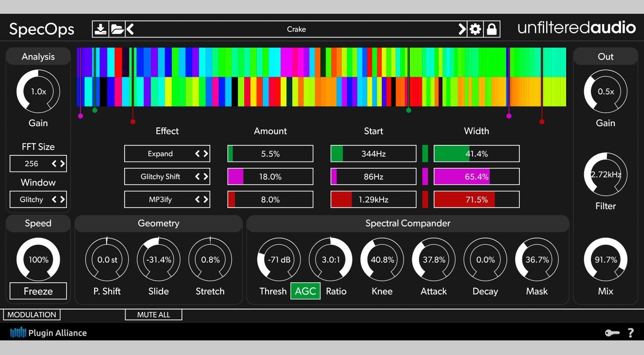Toggle Freeze under the Speed knob
Image resolution: width=644 pixels, height=355 pixels.
(38, 291)
